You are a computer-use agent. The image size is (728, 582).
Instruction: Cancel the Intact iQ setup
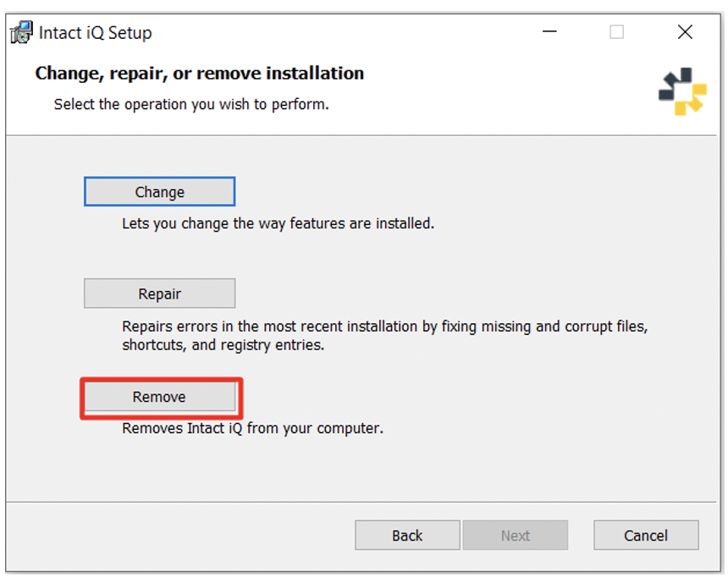pos(646,535)
